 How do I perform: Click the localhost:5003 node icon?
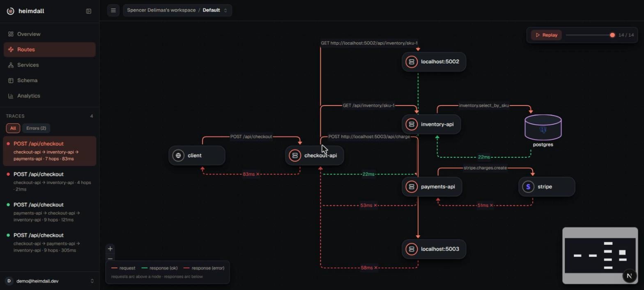point(412,249)
